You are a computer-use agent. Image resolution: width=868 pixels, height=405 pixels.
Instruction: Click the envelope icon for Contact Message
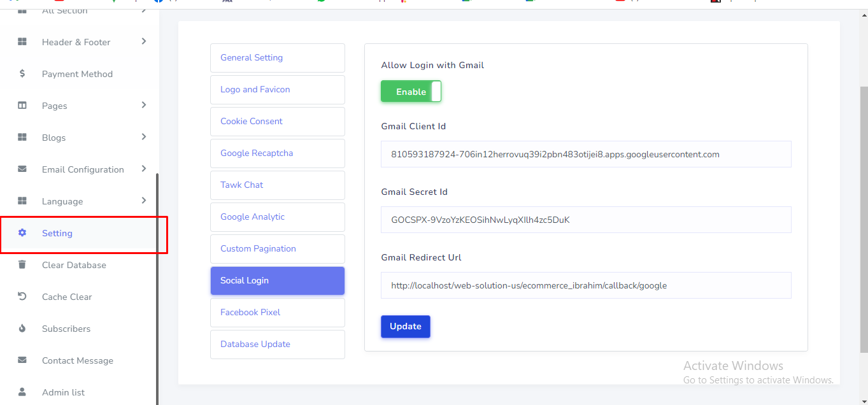[22, 360]
